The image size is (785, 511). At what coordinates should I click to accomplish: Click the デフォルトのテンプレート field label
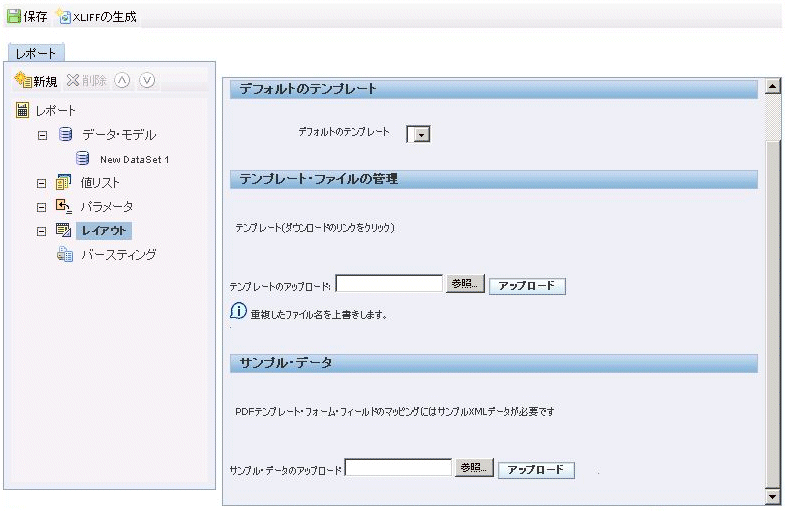click(344, 132)
